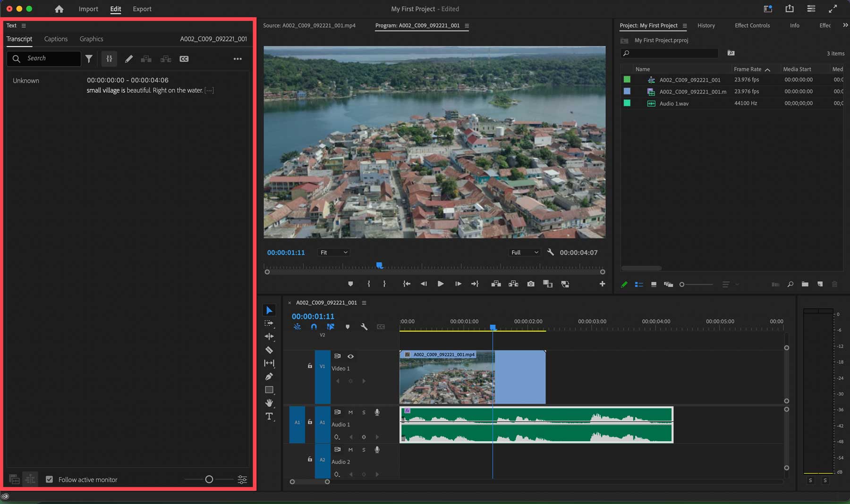Image resolution: width=850 pixels, height=504 pixels.
Task: Open the Full playback resolution dropdown
Action: pos(524,252)
